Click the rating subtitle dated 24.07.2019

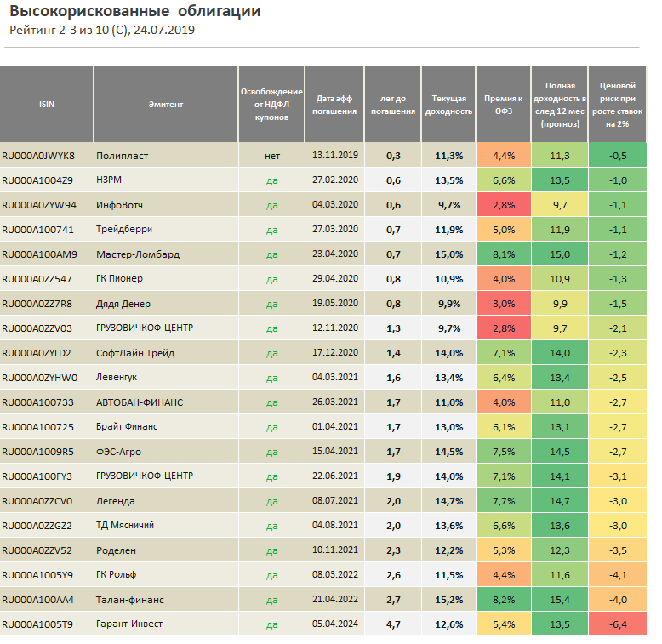(102, 31)
